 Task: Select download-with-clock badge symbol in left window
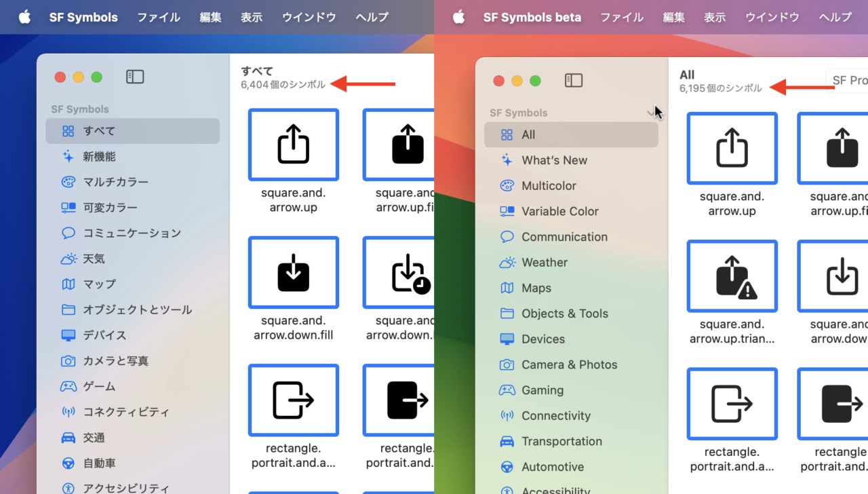[399, 272]
